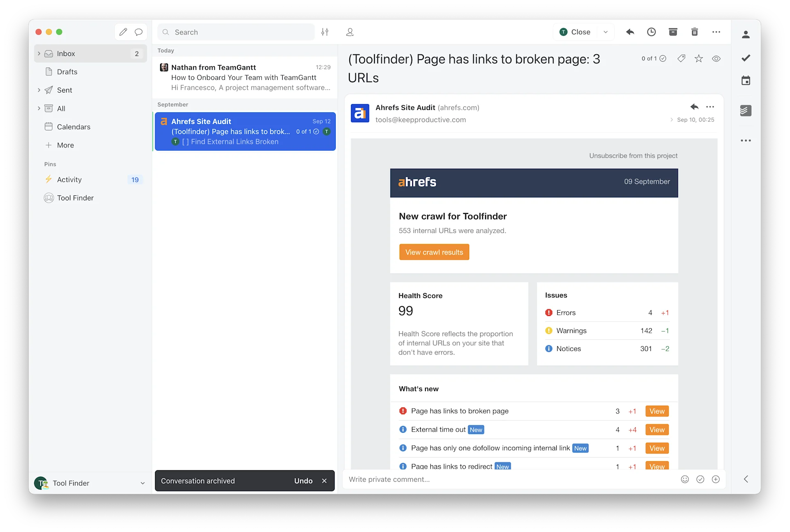Open Nathan from TeamGantt email
This screenshot has height=532, width=790.
tap(245, 77)
